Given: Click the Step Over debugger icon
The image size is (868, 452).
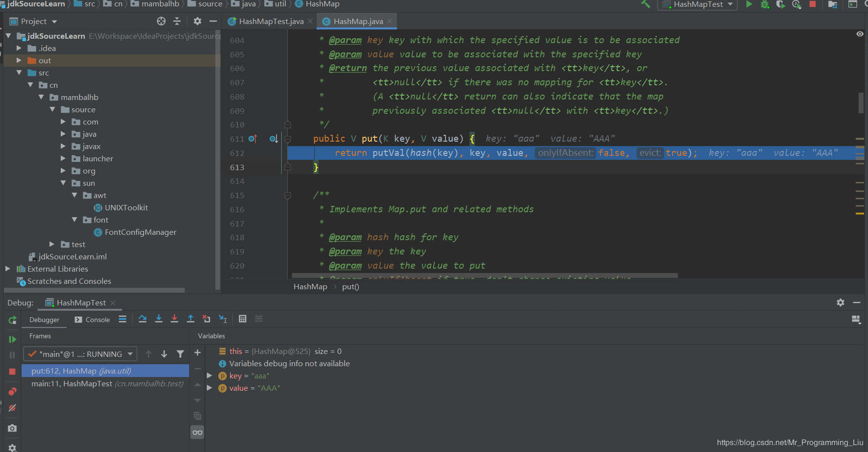Looking at the screenshot, I should pyautogui.click(x=143, y=319).
